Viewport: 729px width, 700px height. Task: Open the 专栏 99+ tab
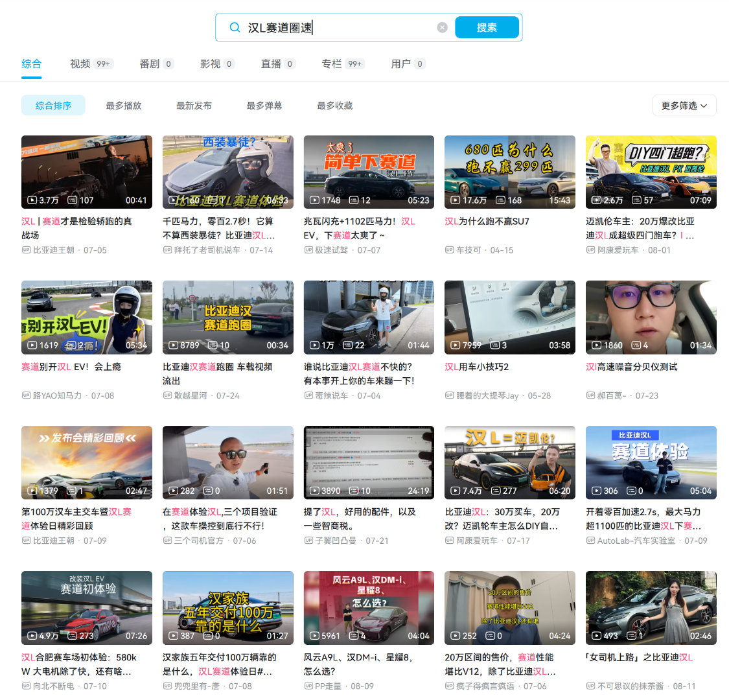pos(343,64)
